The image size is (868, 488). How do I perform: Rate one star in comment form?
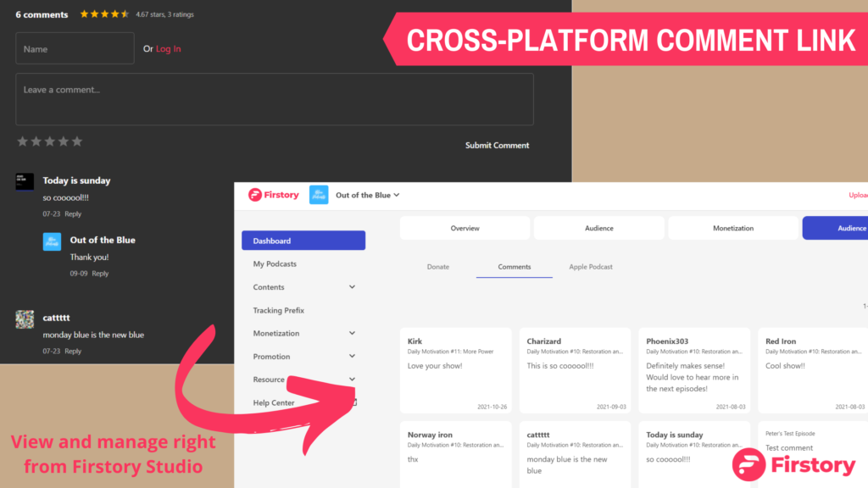coord(22,141)
